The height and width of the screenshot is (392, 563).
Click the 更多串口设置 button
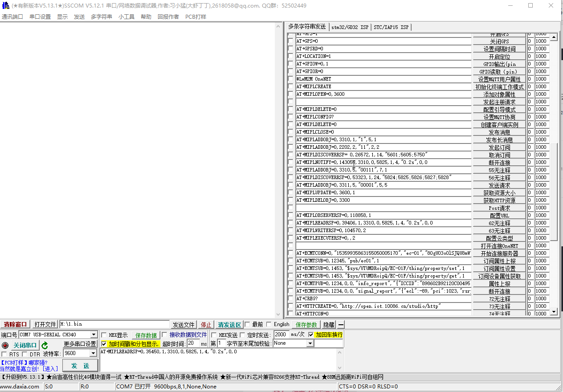click(x=80, y=344)
